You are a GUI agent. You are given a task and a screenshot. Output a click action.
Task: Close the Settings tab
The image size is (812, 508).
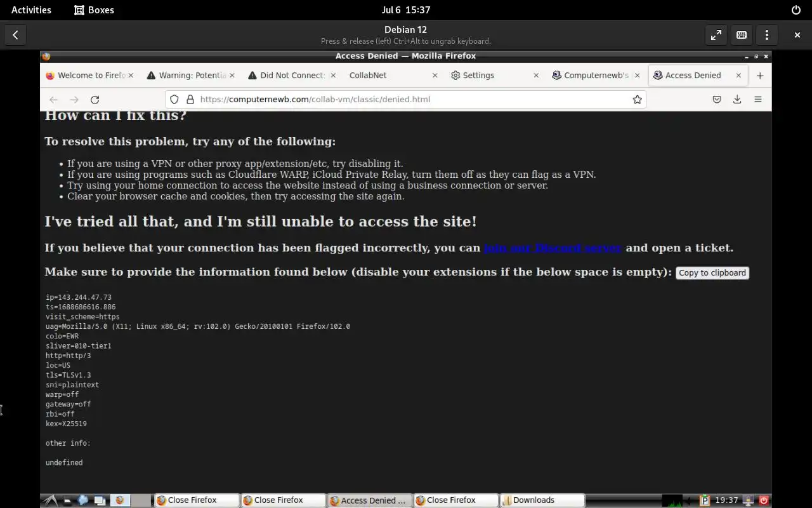pyautogui.click(x=536, y=76)
